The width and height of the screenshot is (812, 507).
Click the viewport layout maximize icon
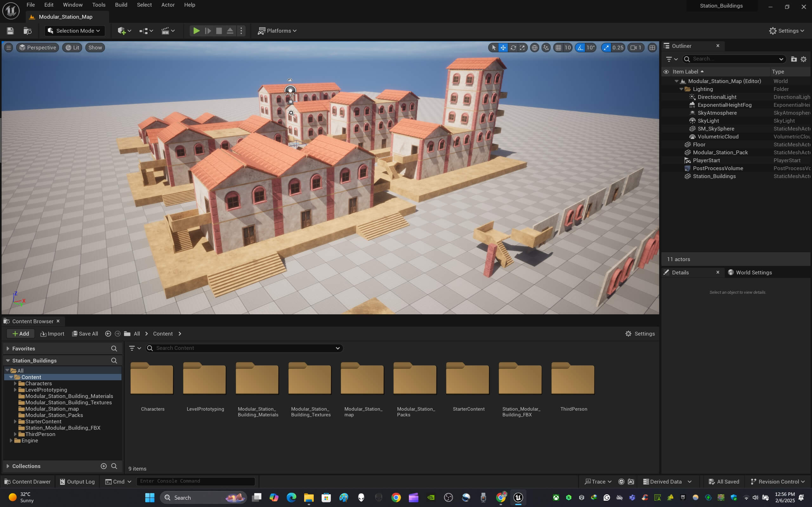click(x=652, y=48)
